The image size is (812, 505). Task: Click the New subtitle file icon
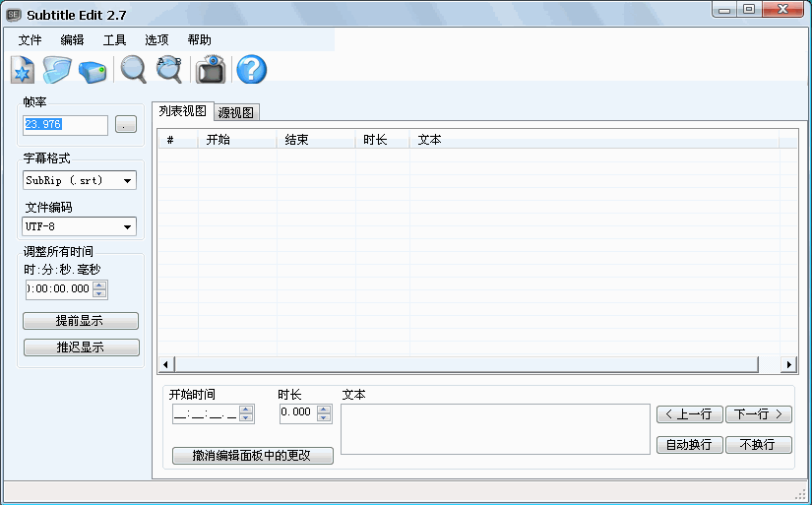(23, 70)
